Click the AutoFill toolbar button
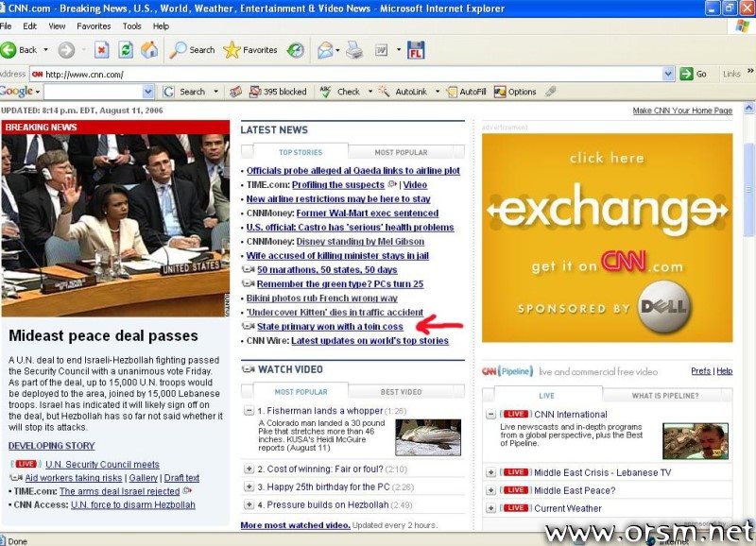 466,92
